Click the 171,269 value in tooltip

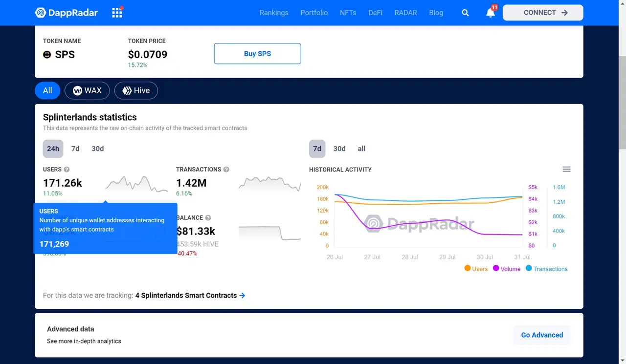click(x=54, y=244)
